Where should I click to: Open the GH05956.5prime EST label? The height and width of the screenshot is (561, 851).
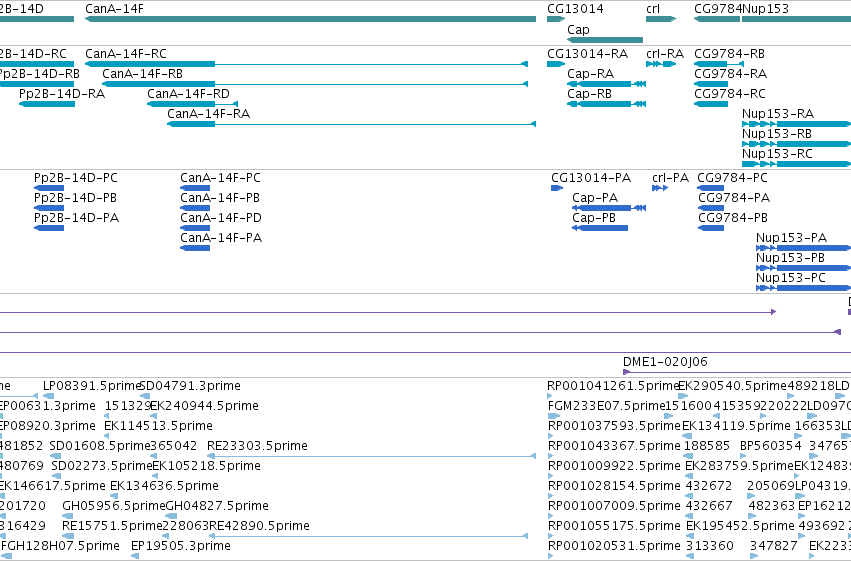pyautogui.click(x=113, y=506)
